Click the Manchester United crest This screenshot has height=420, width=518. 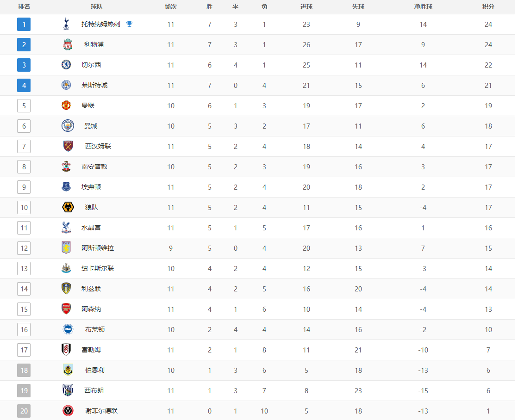(x=66, y=105)
